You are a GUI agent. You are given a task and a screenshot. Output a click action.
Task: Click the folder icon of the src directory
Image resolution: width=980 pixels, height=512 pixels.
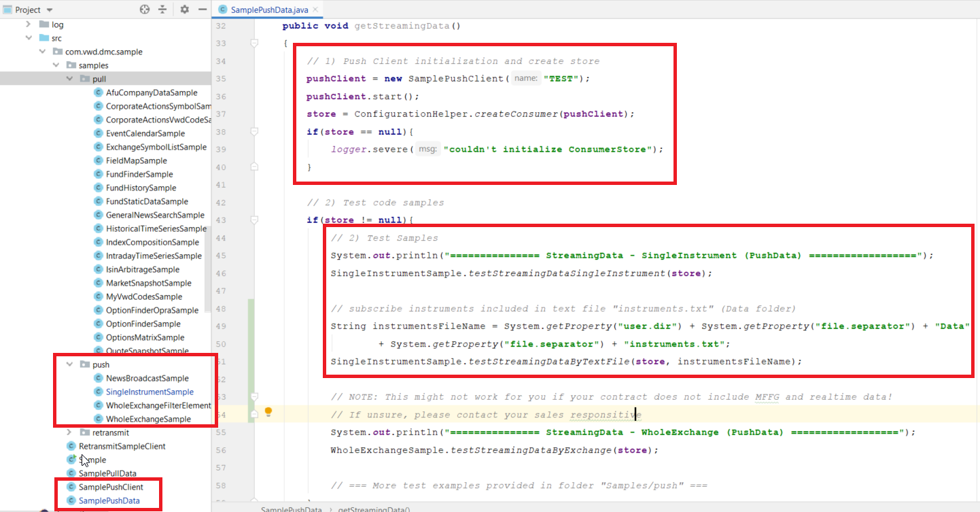tap(44, 38)
